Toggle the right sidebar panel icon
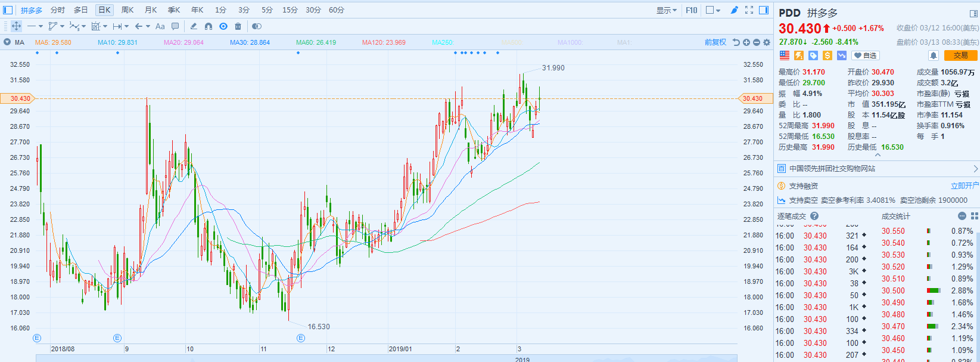This screenshot has width=980, height=362. click(x=764, y=10)
